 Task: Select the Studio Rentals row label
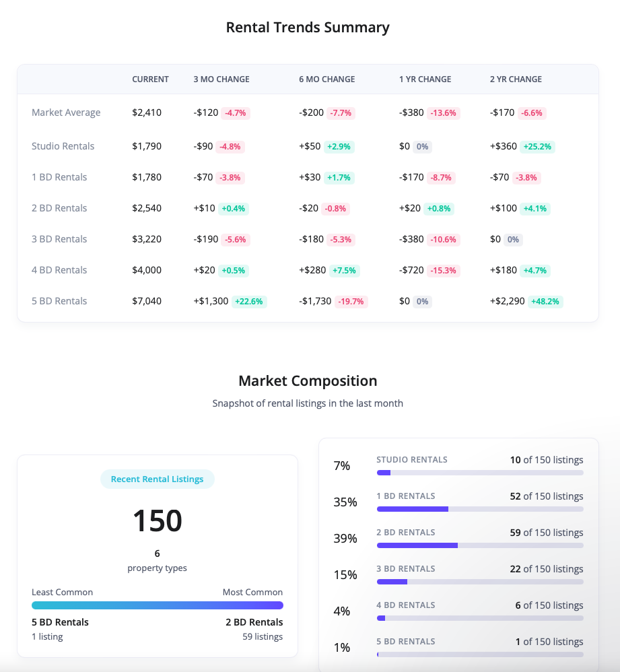click(63, 146)
